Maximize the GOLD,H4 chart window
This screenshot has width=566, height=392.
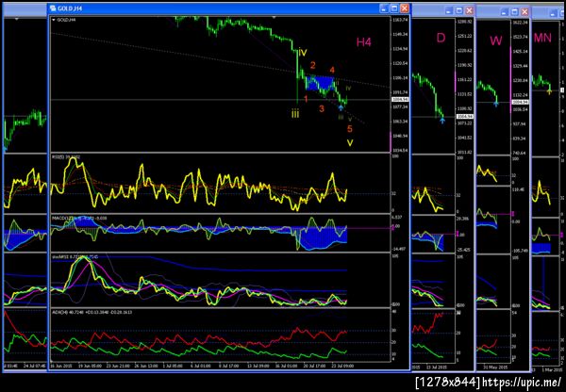tap(394, 8)
